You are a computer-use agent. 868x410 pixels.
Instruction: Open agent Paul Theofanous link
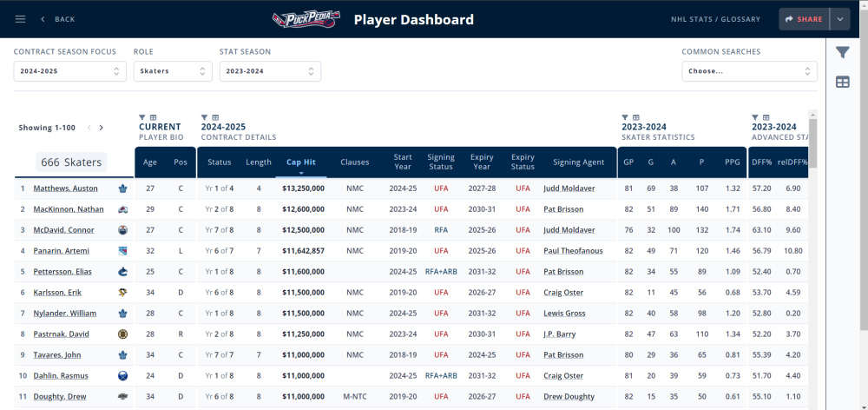tap(573, 251)
